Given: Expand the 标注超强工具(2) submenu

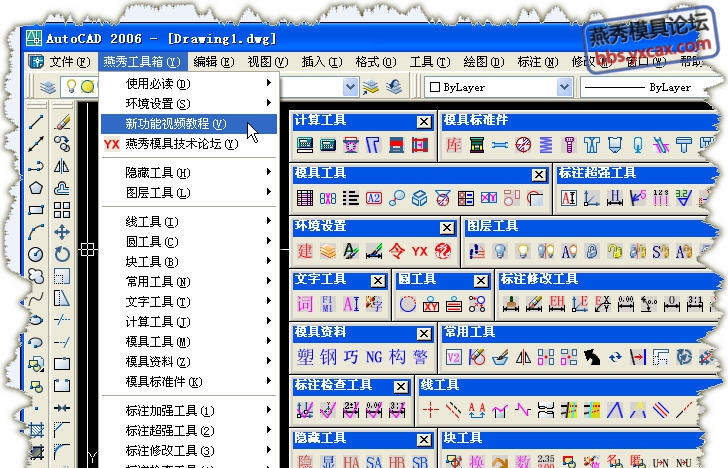Looking at the screenshot, I should 189,430.
